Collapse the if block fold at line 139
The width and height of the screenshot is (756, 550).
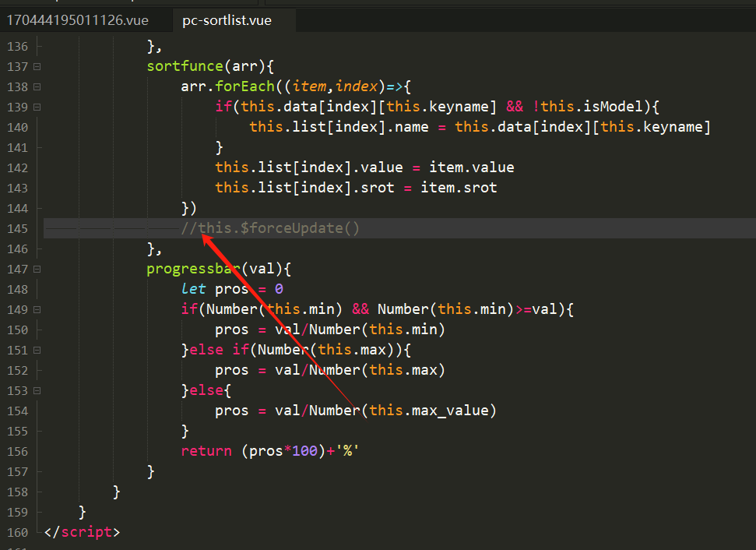click(x=37, y=107)
